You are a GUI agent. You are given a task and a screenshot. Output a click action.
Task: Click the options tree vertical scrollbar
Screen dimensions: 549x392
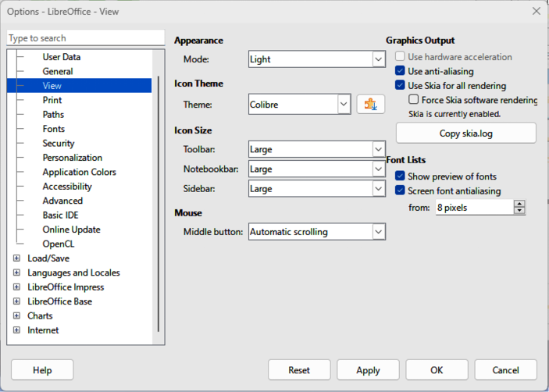(159, 203)
